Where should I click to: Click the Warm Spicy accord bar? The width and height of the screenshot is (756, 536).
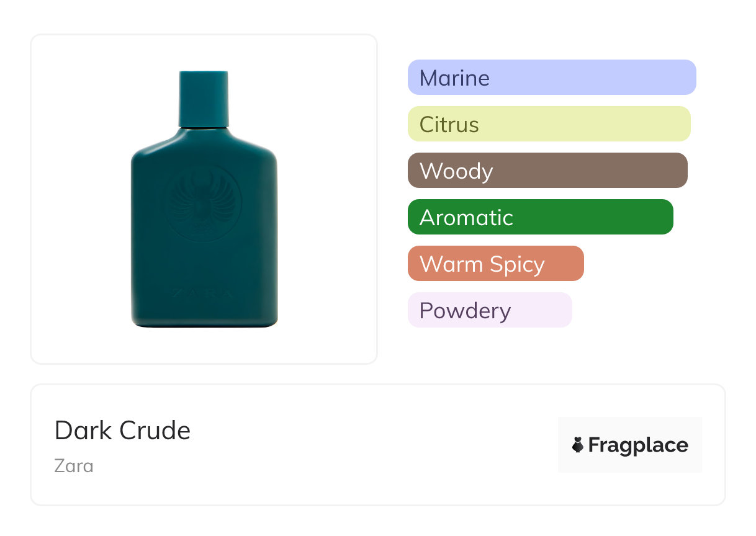pos(495,264)
